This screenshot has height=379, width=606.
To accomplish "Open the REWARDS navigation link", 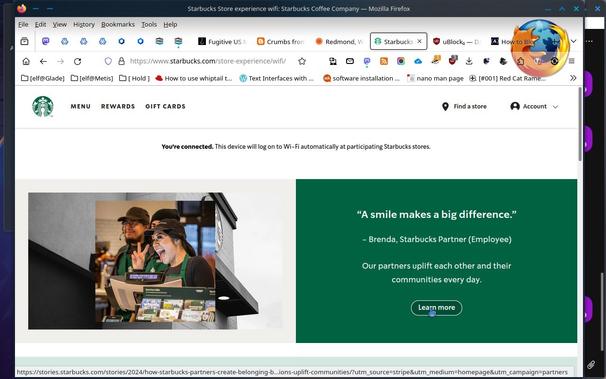I will click(x=118, y=106).
